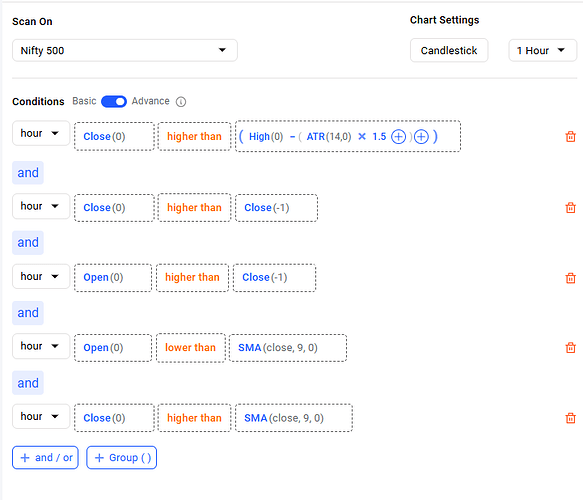Click the multiply operator in ATR expression

(x=362, y=137)
